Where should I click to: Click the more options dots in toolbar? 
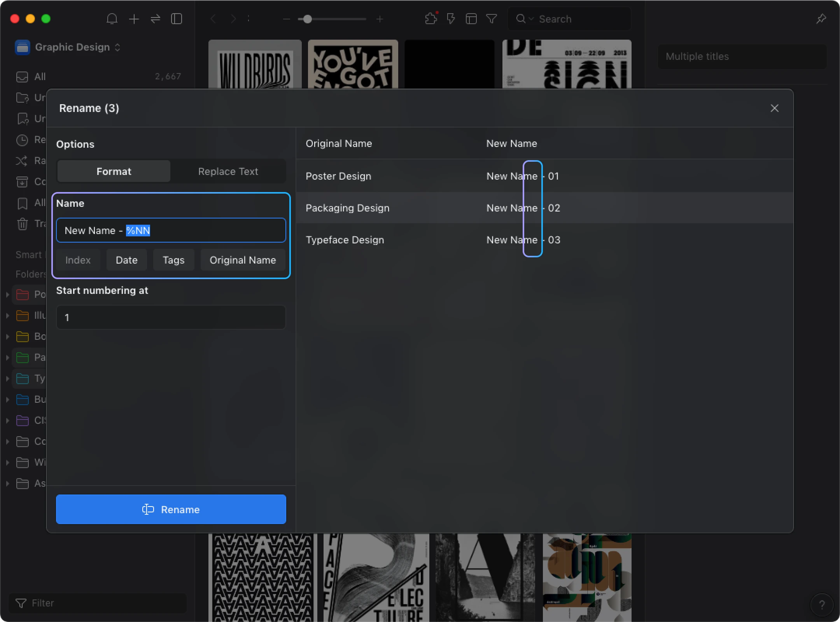click(x=248, y=19)
